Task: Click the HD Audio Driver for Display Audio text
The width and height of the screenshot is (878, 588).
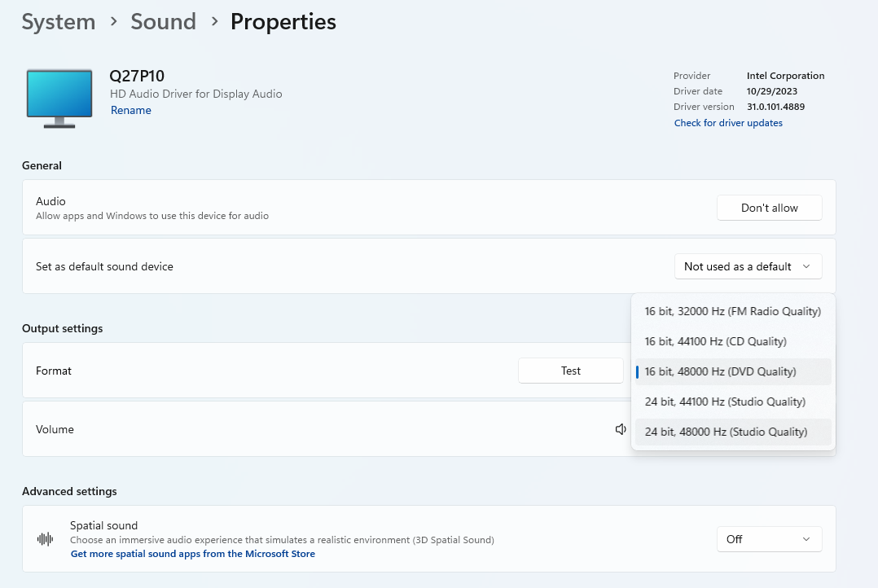Action: point(196,94)
